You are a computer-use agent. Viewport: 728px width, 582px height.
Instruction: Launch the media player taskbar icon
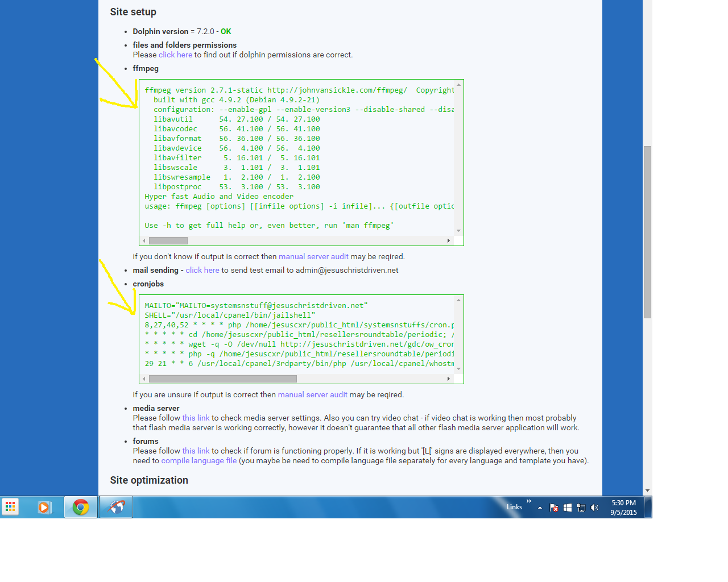pyautogui.click(x=44, y=507)
